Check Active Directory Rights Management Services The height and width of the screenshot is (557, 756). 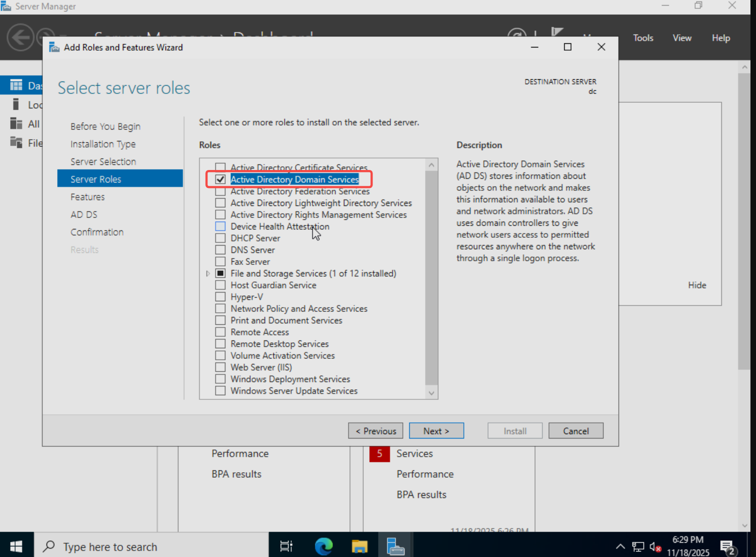220,214
